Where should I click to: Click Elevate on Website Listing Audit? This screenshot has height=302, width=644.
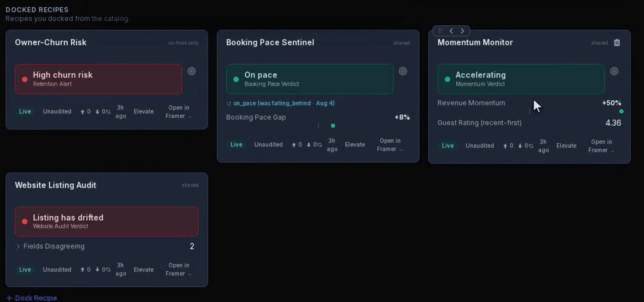coord(144,269)
